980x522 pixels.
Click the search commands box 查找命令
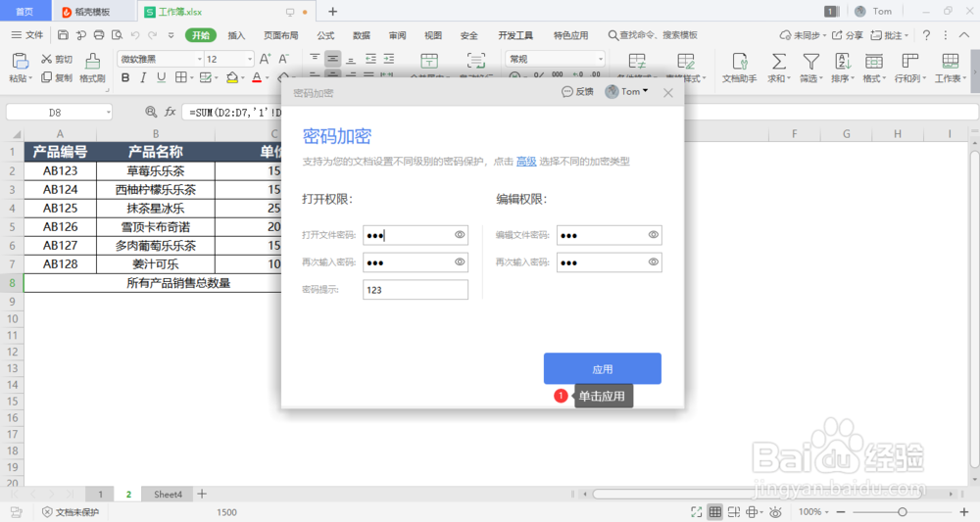point(653,35)
